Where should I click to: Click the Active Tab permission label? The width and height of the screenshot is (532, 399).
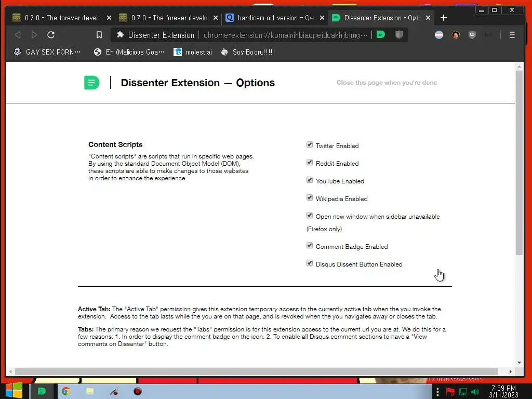click(94, 309)
